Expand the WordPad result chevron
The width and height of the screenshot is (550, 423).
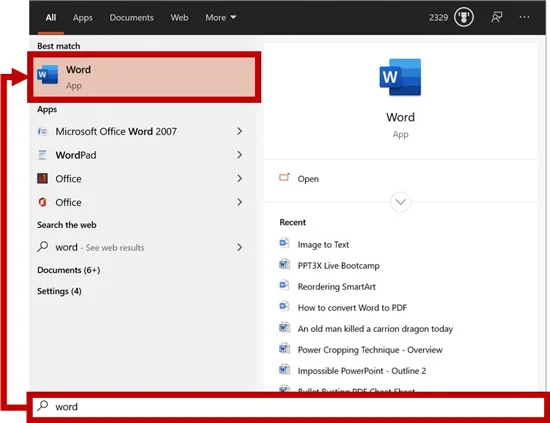tap(240, 155)
